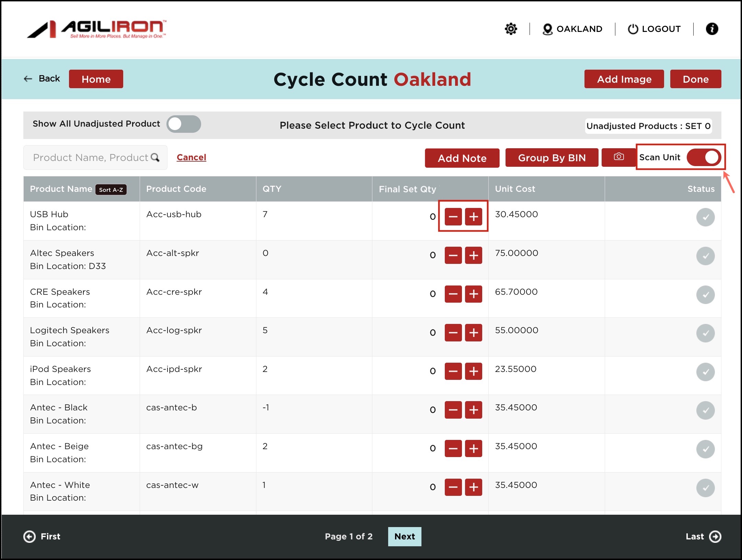Go to Last page arrow icon
The height and width of the screenshot is (560, 742).
pyautogui.click(x=715, y=536)
